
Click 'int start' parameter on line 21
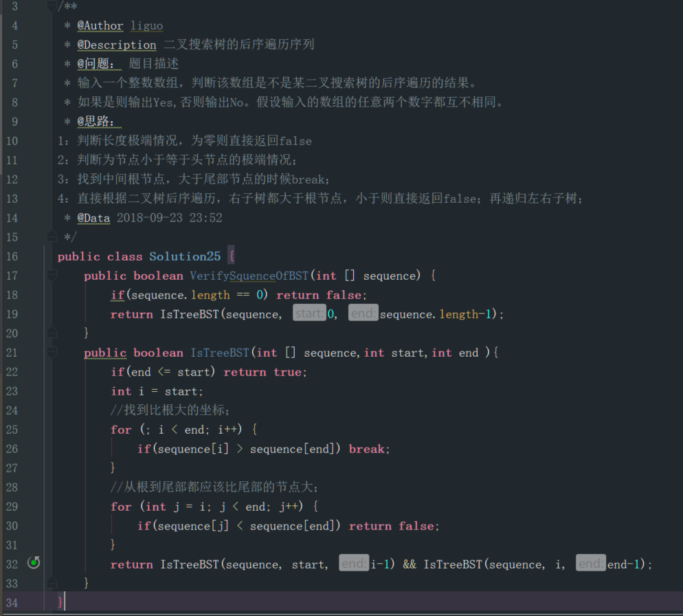392,353
